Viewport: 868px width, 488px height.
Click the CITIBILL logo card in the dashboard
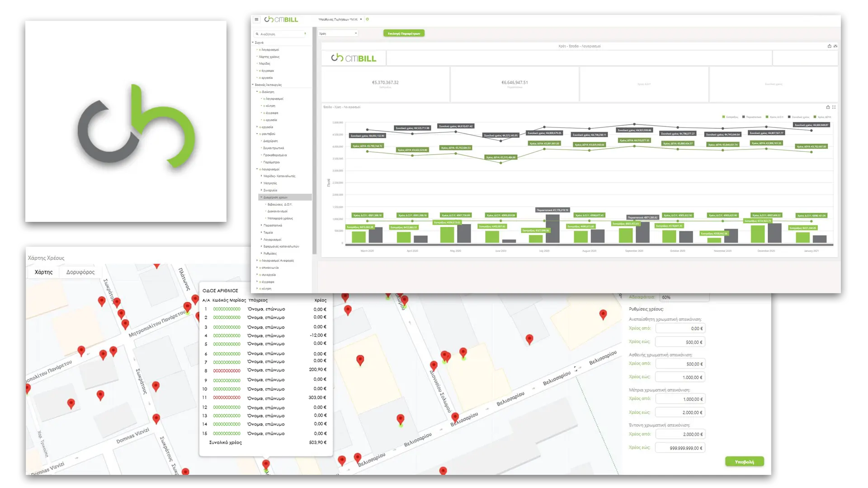[354, 58]
